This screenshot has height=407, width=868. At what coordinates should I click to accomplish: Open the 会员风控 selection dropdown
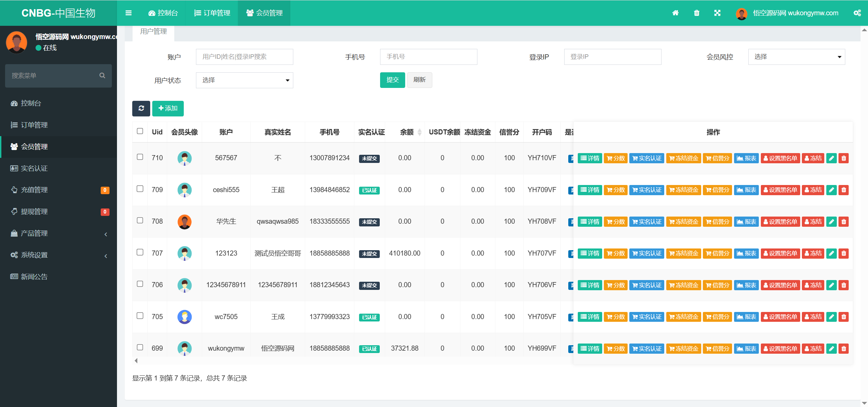[x=796, y=57]
